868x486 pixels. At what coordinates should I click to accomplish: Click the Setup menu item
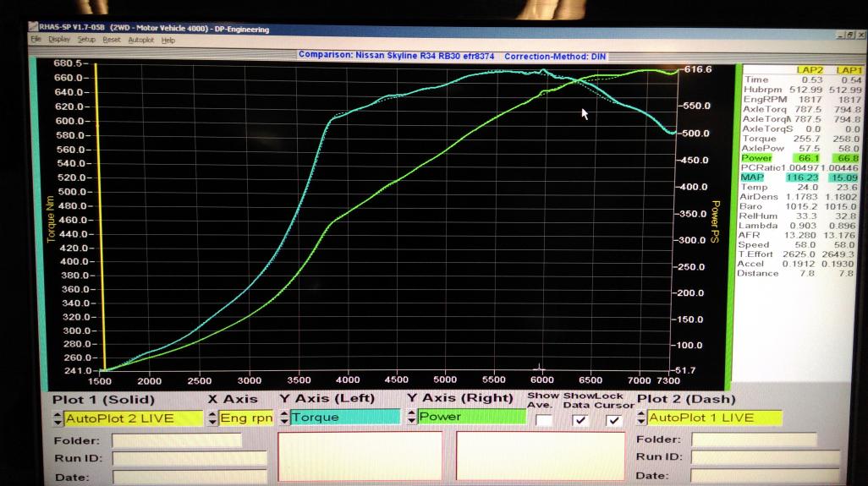(x=87, y=40)
